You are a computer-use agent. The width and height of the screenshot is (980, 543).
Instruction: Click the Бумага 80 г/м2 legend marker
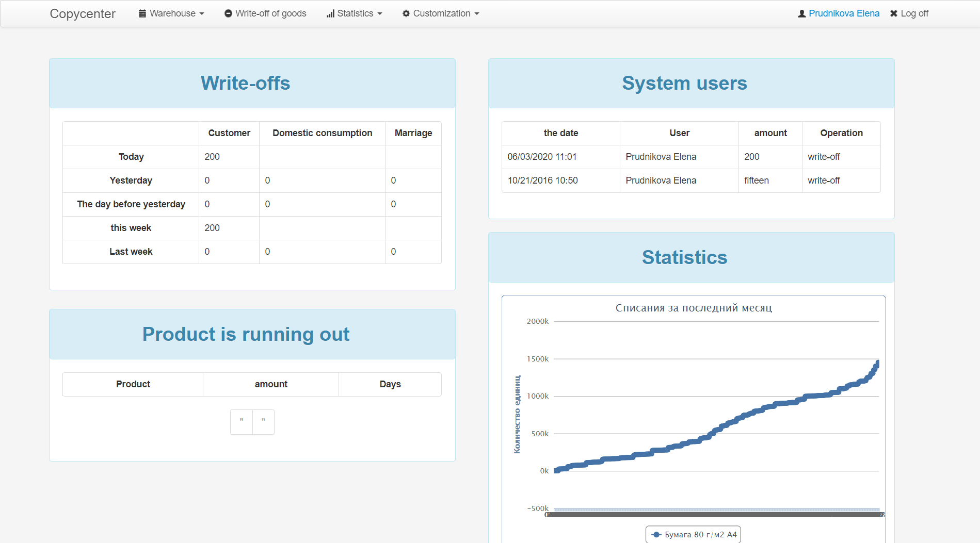coord(656,535)
